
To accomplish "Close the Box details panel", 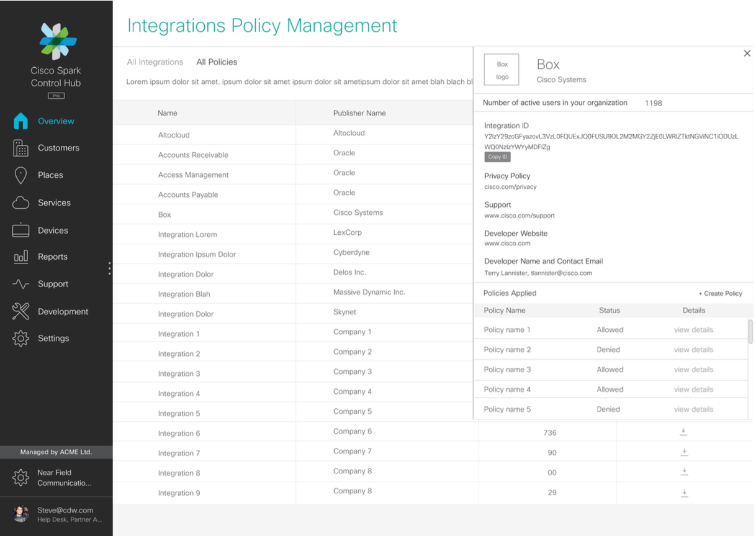I will pos(747,54).
